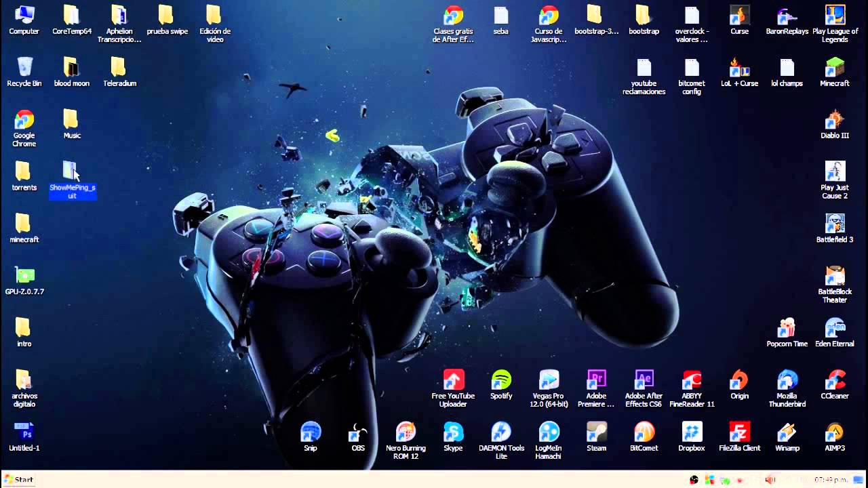This screenshot has width=868, height=488.
Task: Launch the LoL + Curse shortcut
Action: [x=739, y=73]
